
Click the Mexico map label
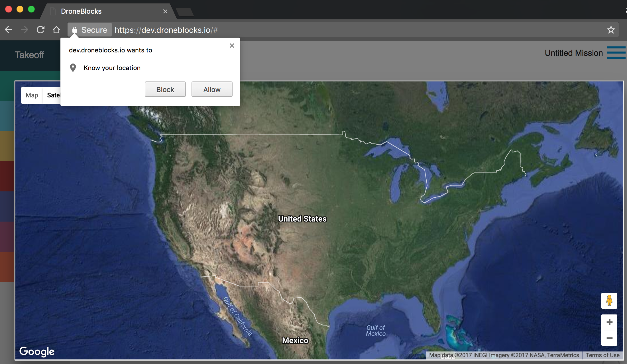pyautogui.click(x=295, y=340)
